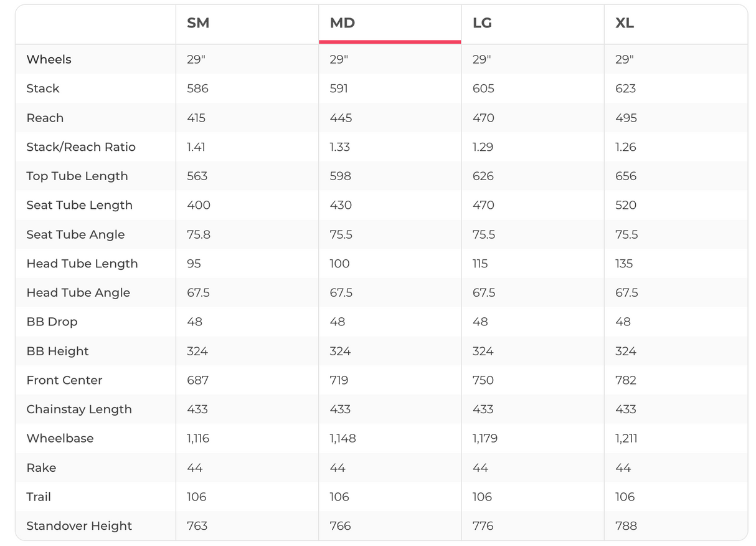
Task: Click the Standover Height row label
Action: click(79, 526)
